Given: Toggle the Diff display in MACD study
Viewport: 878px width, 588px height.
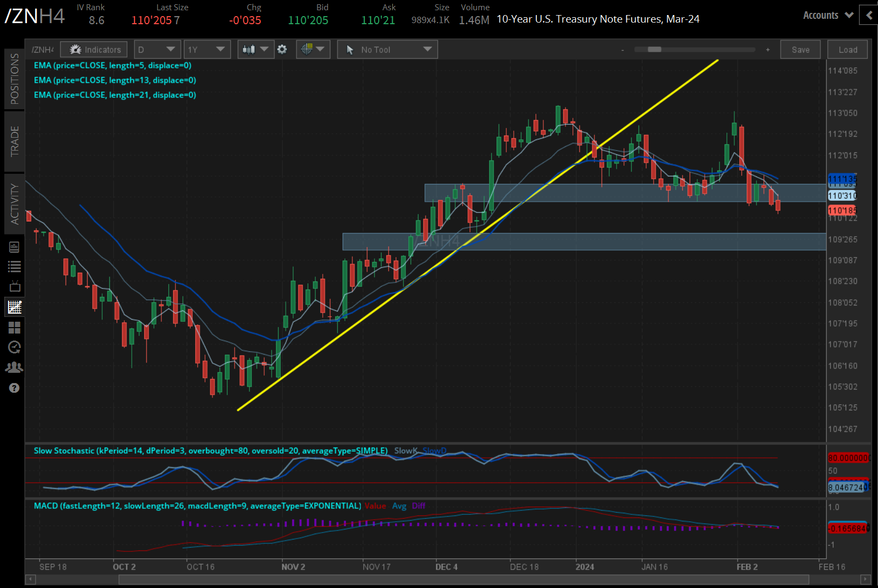Looking at the screenshot, I should (418, 506).
